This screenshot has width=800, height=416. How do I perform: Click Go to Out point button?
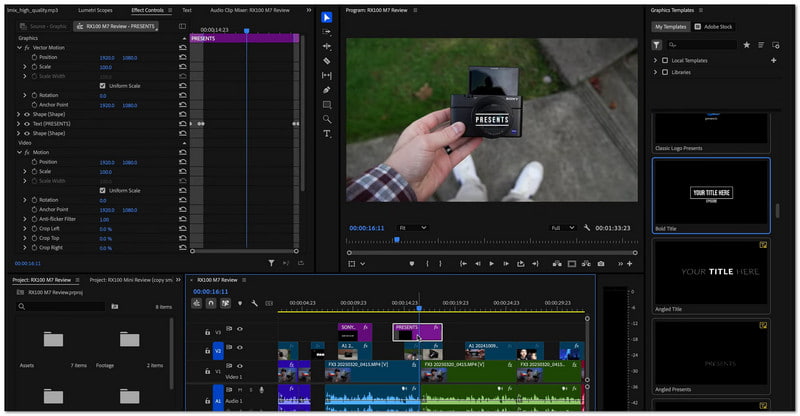[535, 264]
